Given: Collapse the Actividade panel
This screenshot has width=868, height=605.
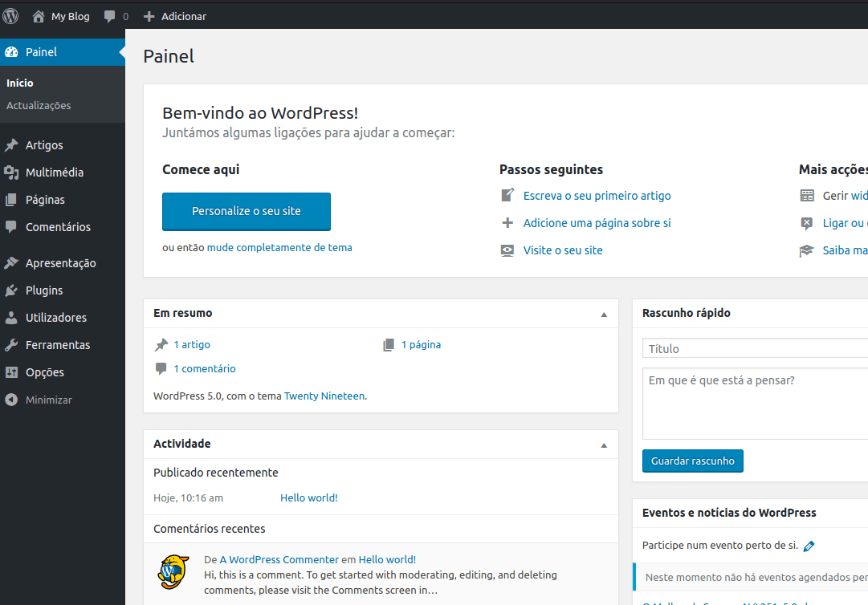Looking at the screenshot, I should 603,445.
